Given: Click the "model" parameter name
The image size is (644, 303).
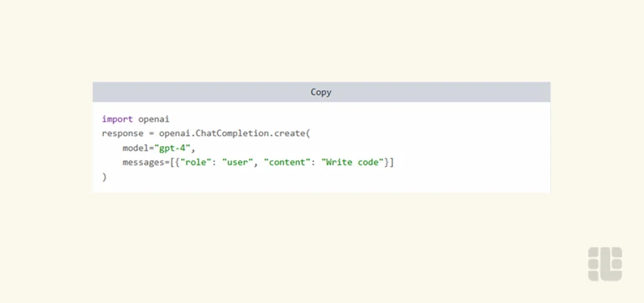Looking at the screenshot, I should [x=135, y=148].
